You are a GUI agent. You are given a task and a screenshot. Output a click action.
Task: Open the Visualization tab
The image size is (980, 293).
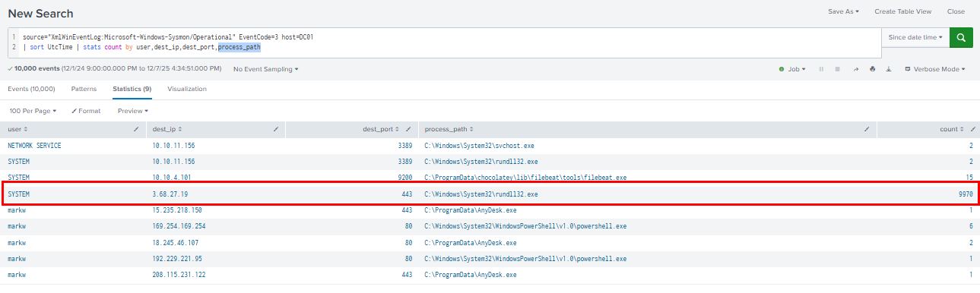pyautogui.click(x=187, y=89)
